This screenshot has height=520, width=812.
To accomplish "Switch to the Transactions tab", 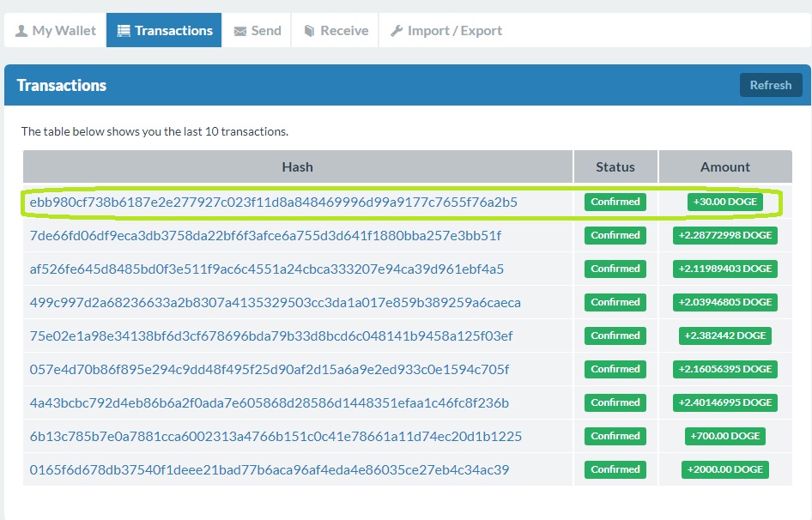I will [164, 31].
